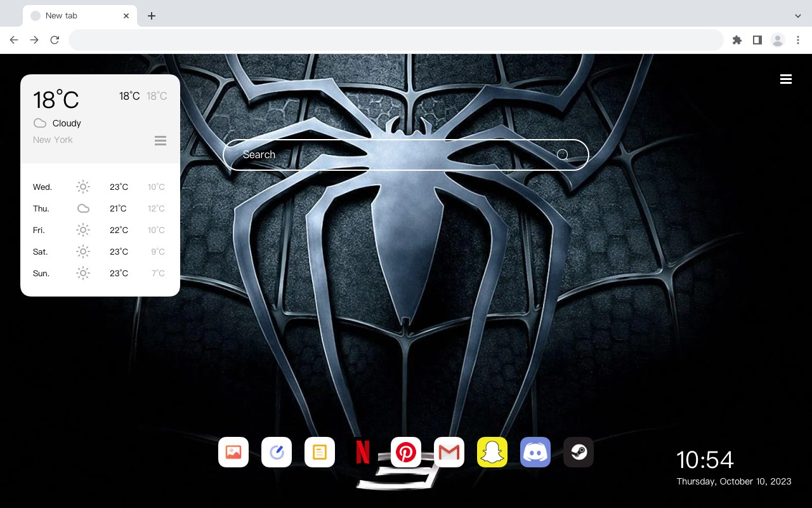Focus the browser address bar

396,40
